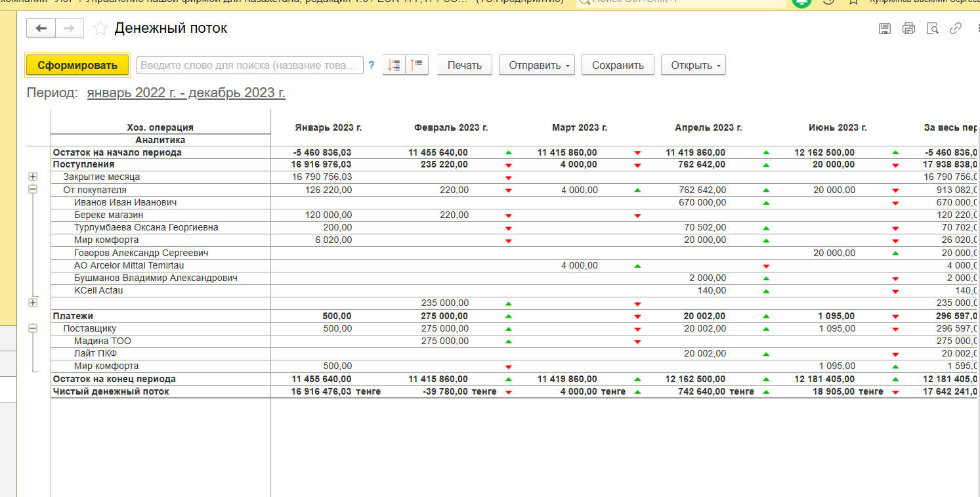This screenshot has width=980, height=497.
Task: Collapse the Поставщику group
Action: [33, 328]
